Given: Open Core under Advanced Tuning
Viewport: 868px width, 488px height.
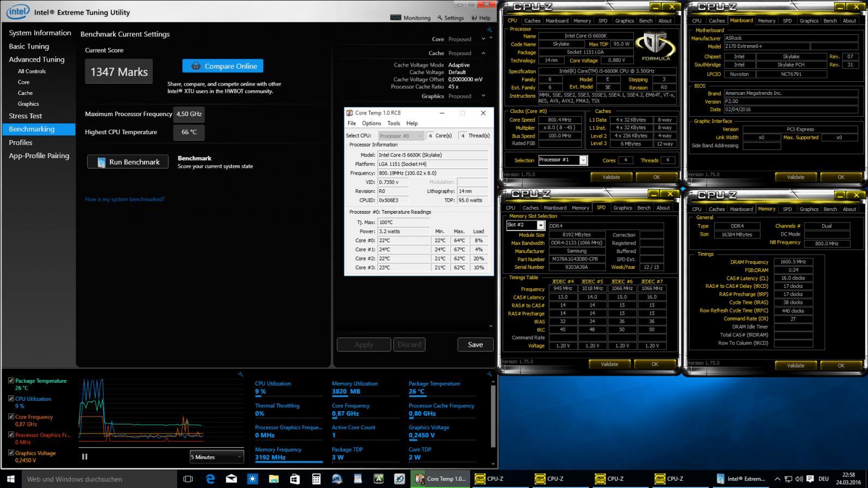Looking at the screenshot, I should (23, 82).
